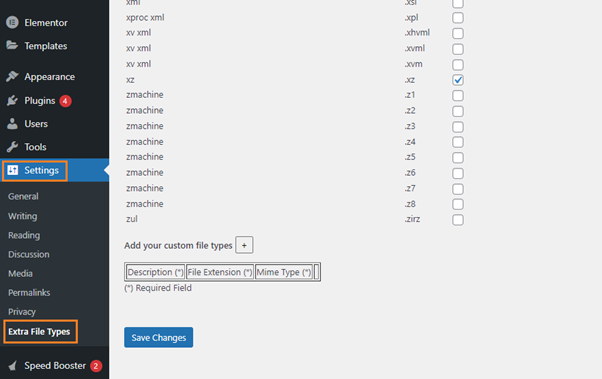
Task: Uncheck the .xz file type checkbox
Action: (458, 80)
